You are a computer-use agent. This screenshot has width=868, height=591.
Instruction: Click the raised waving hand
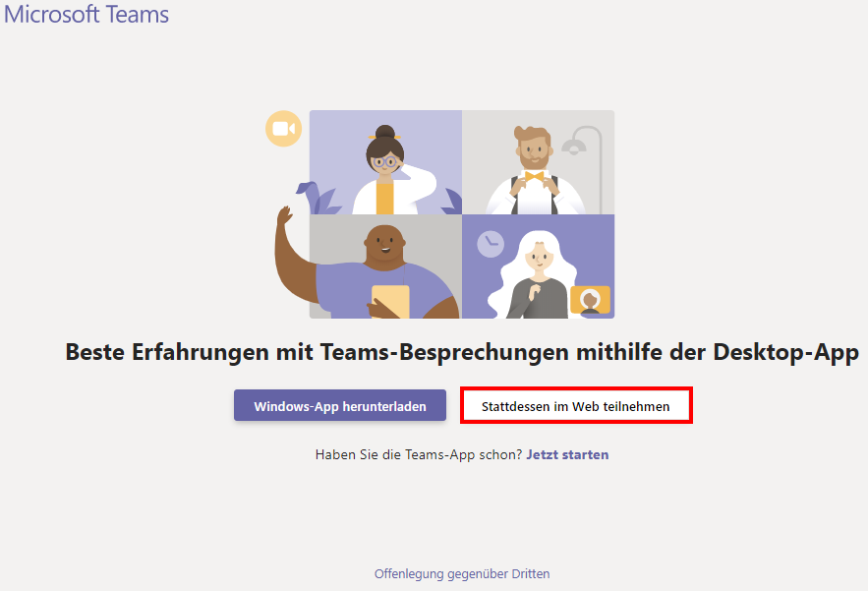(x=284, y=217)
